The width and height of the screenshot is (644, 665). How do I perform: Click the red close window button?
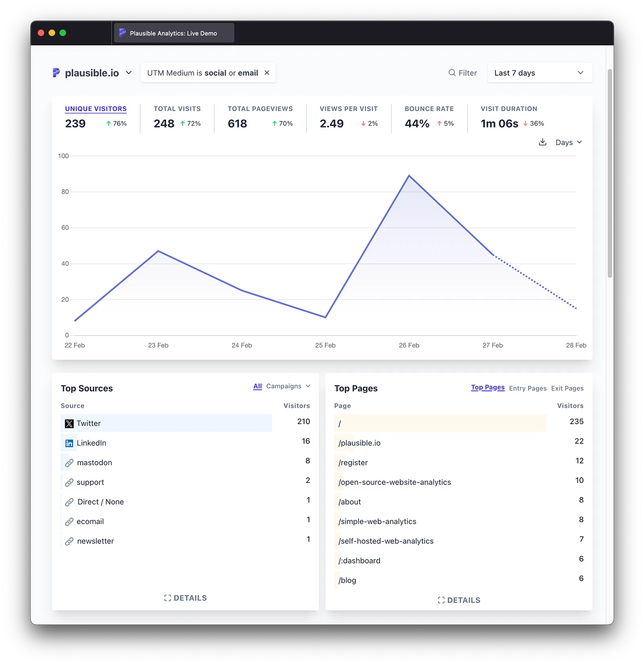(41, 33)
